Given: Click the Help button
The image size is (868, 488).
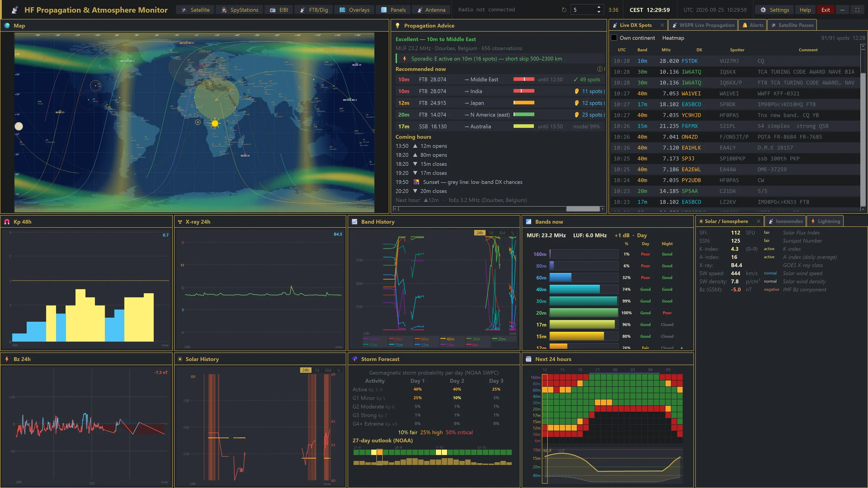Looking at the screenshot, I should tap(805, 10).
